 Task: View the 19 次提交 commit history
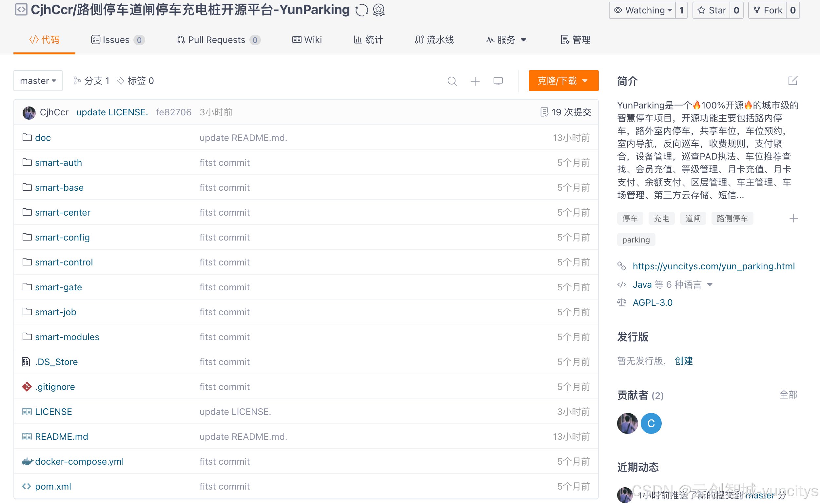pyautogui.click(x=566, y=112)
